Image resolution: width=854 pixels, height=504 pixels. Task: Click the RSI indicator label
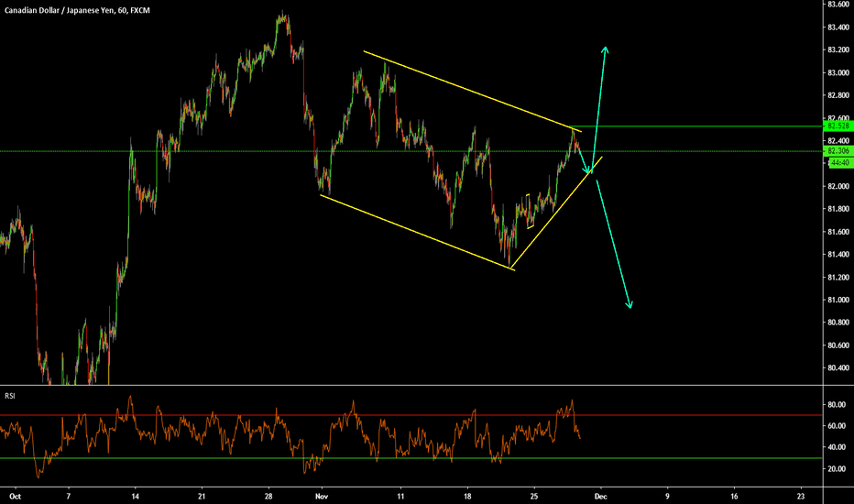click(x=8, y=395)
